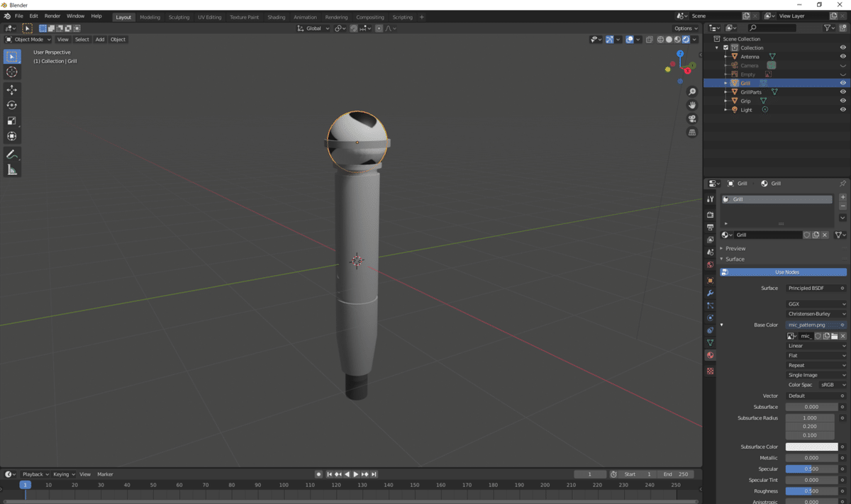Open the Physics properties tab

click(710, 318)
